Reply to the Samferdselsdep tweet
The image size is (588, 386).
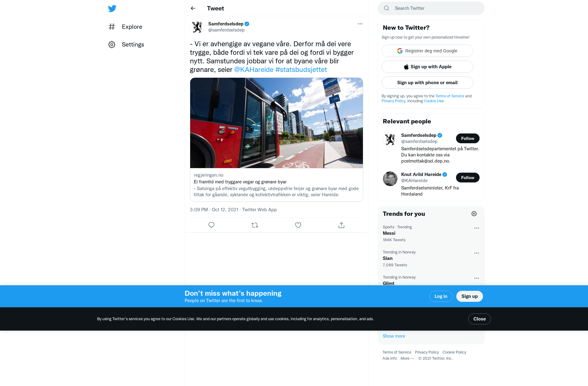pyautogui.click(x=211, y=225)
